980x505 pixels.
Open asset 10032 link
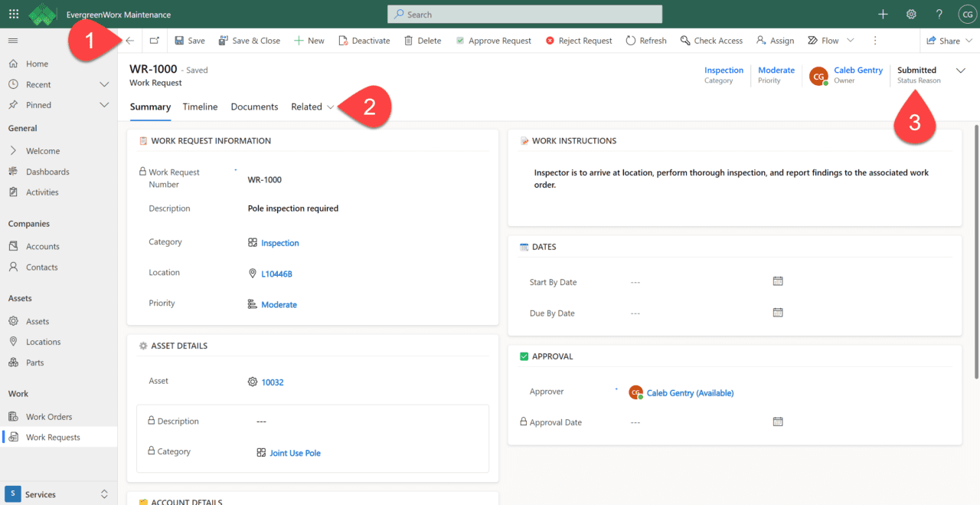[x=273, y=382]
